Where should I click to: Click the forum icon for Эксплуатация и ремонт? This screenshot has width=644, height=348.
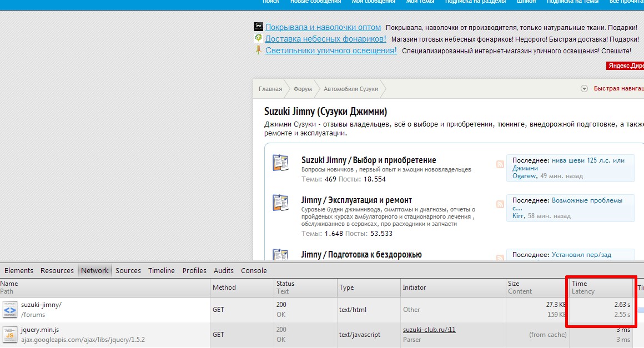pyautogui.click(x=280, y=203)
